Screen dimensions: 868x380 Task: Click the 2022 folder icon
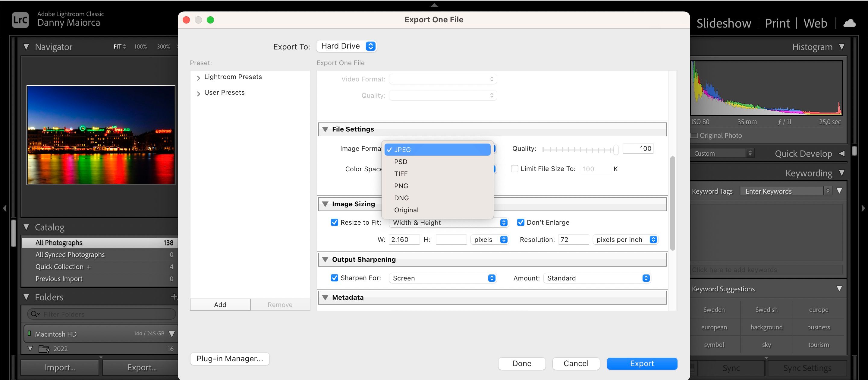coord(43,349)
